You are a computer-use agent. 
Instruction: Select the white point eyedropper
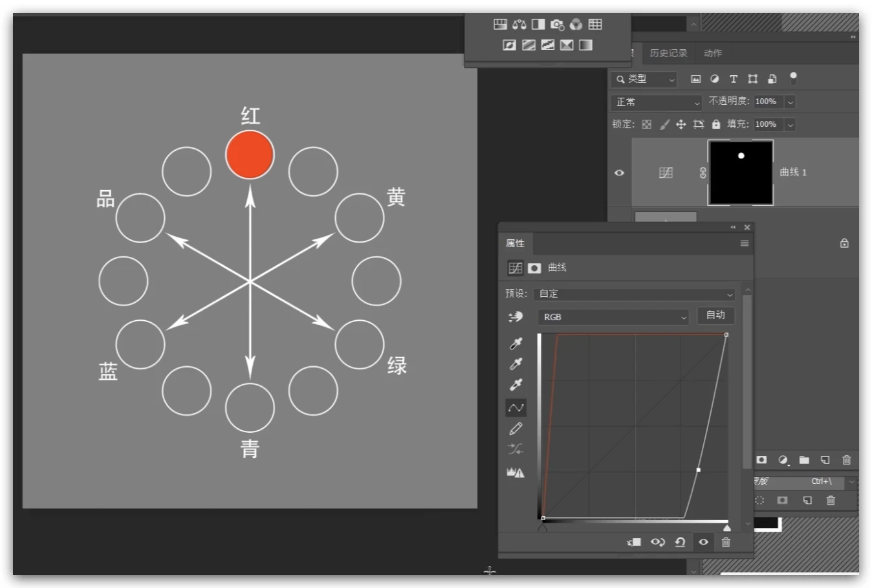coord(516,384)
